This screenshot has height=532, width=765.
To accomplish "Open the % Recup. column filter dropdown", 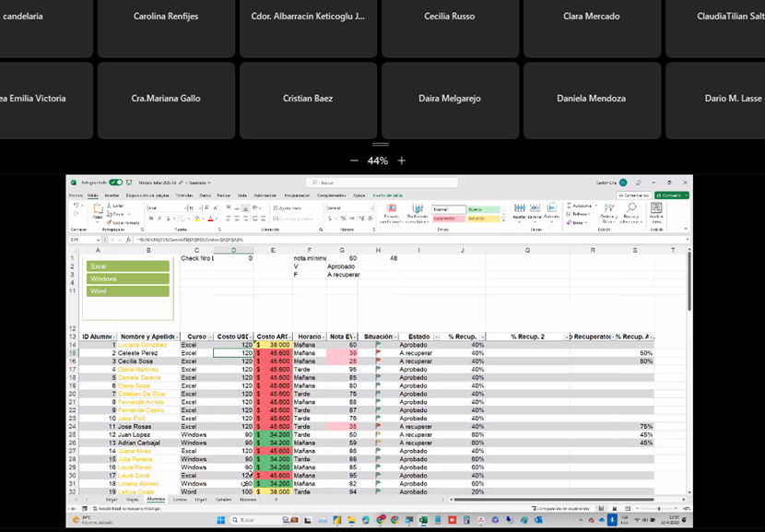I will [483, 337].
